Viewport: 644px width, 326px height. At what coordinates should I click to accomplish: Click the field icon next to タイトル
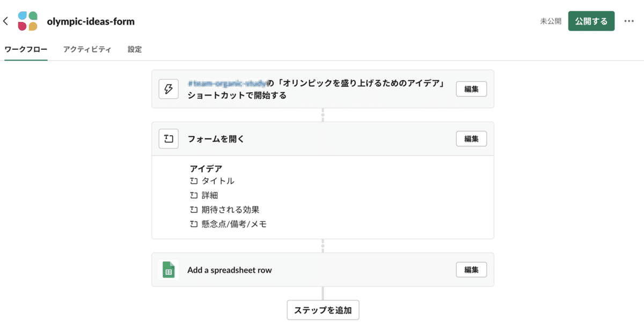coord(194,181)
